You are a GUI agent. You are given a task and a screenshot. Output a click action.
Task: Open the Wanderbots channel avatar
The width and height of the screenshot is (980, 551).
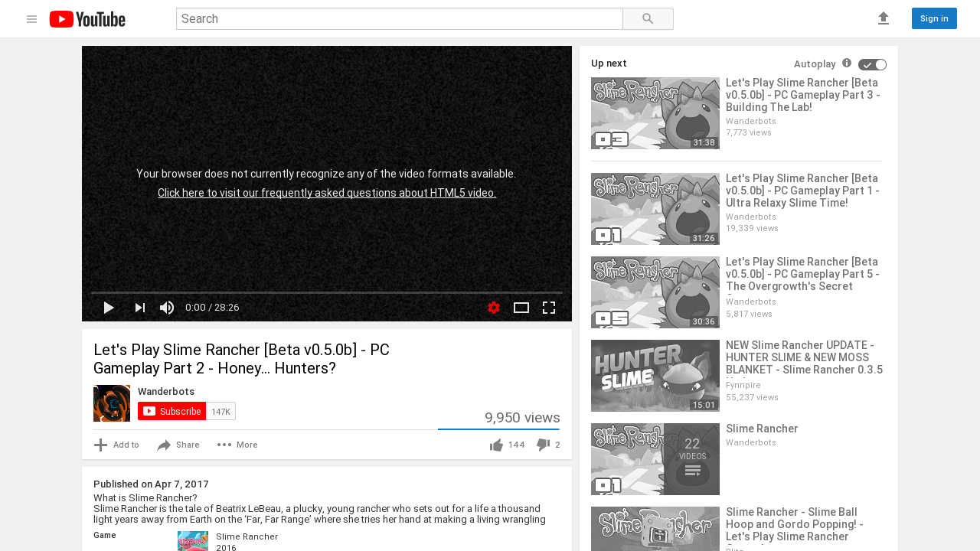coord(112,403)
